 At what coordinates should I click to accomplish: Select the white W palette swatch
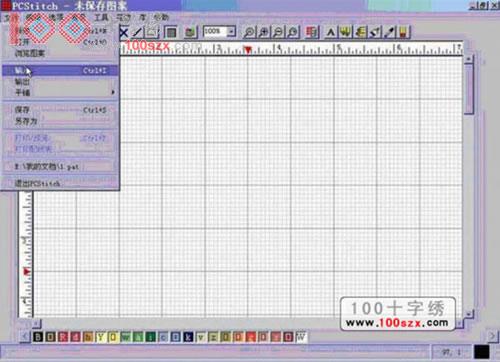click(301, 337)
